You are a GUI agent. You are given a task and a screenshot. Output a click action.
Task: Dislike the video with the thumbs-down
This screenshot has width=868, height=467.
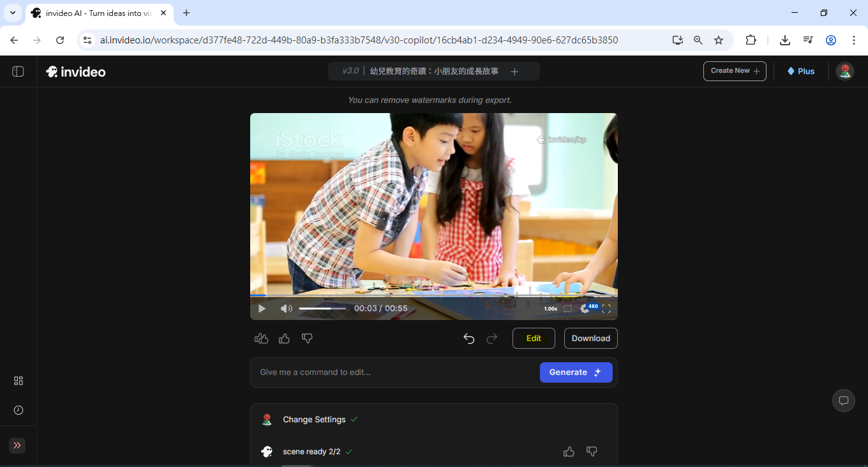click(307, 339)
